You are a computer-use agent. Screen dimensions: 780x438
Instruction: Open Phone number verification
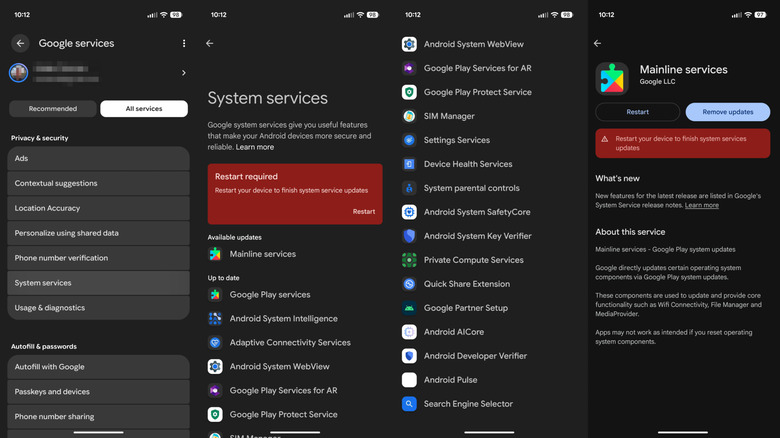tap(98, 258)
